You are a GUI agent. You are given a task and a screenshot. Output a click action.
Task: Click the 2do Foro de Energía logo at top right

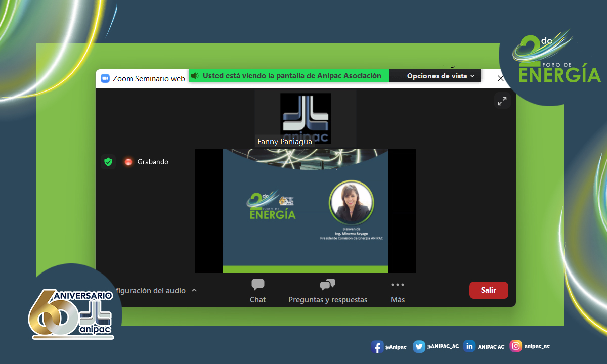[x=556, y=57]
